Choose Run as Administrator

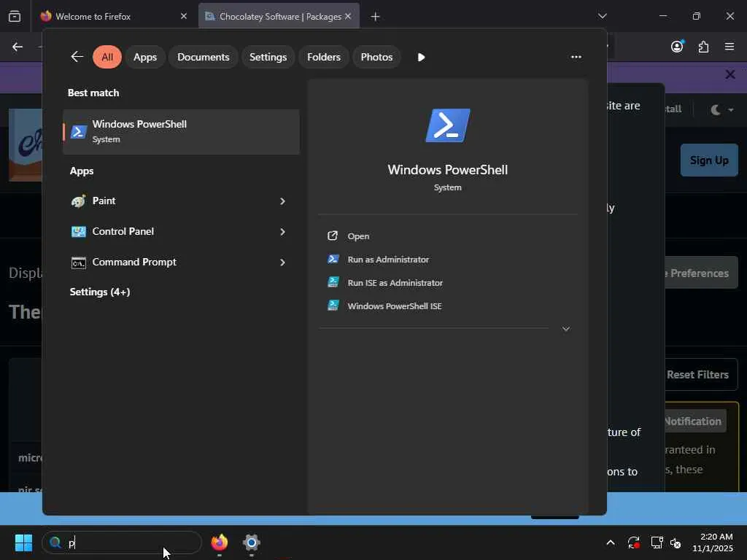tap(448, 260)
